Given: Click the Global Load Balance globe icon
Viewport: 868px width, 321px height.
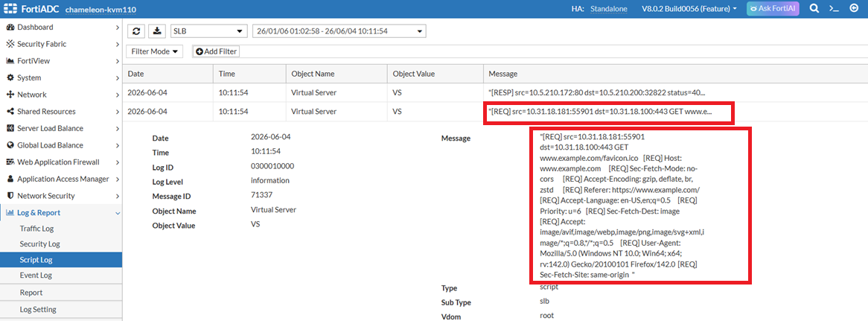Looking at the screenshot, I should click(x=10, y=145).
